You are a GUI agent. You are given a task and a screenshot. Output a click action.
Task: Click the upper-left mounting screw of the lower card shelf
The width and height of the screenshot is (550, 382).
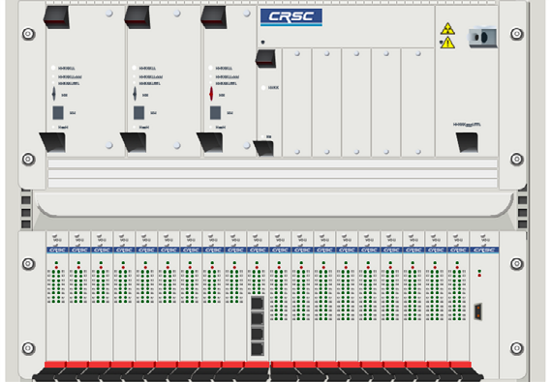click(28, 264)
